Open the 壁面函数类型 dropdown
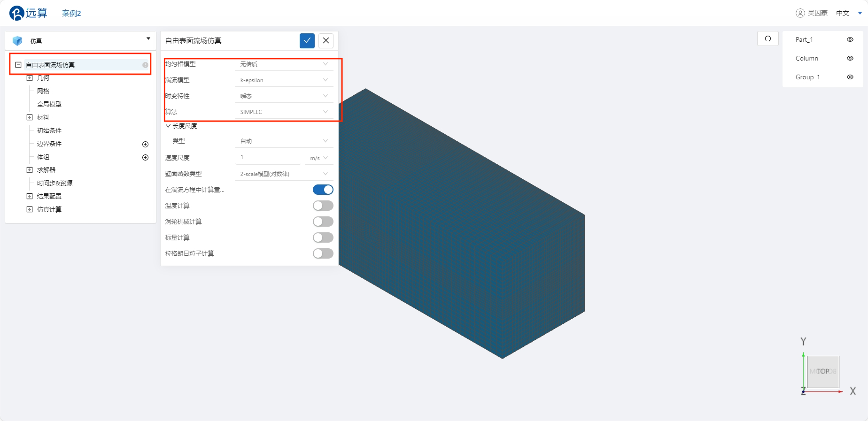 point(284,174)
